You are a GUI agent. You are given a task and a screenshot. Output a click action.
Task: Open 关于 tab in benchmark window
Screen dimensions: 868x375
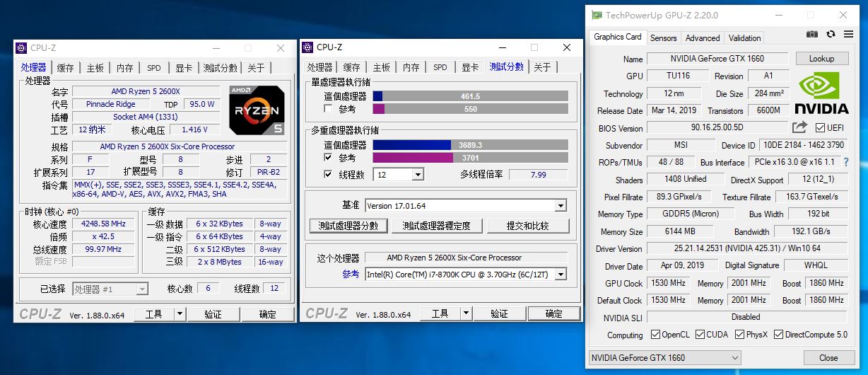click(542, 67)
